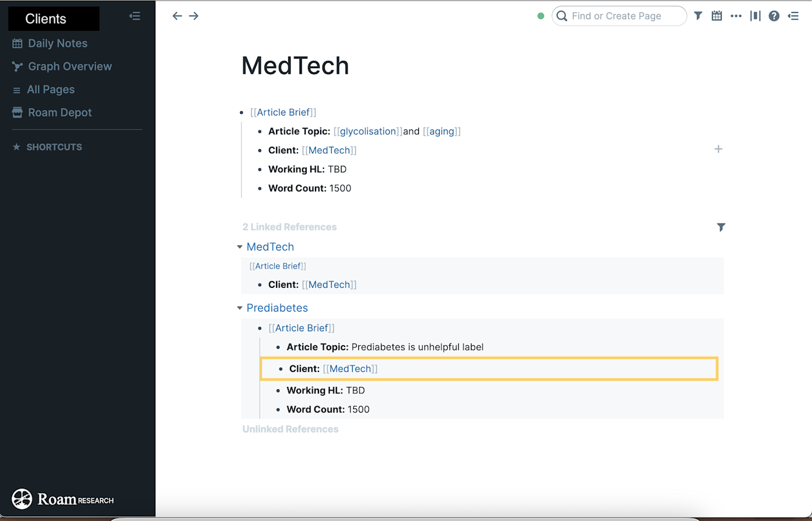Go back to the previous page
Image resolution: width=812 pixels, height=521 pixels.
click(x=177, y=16)
